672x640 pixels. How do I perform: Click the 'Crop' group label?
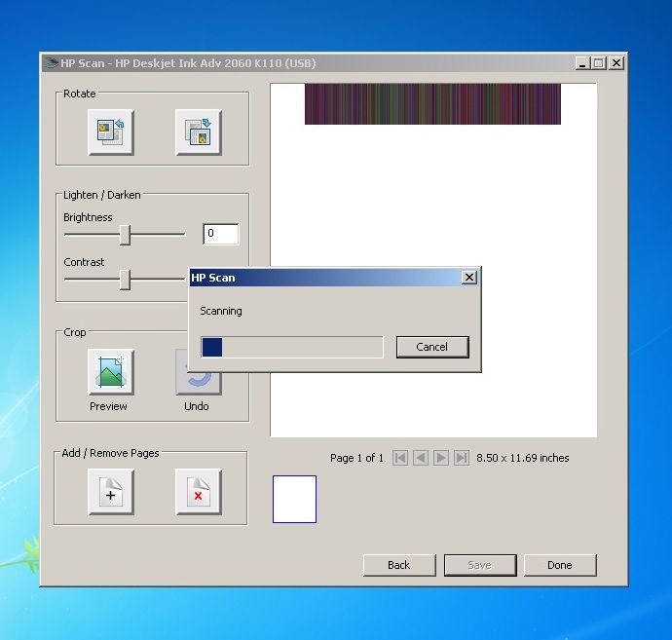tap(75, 332)
